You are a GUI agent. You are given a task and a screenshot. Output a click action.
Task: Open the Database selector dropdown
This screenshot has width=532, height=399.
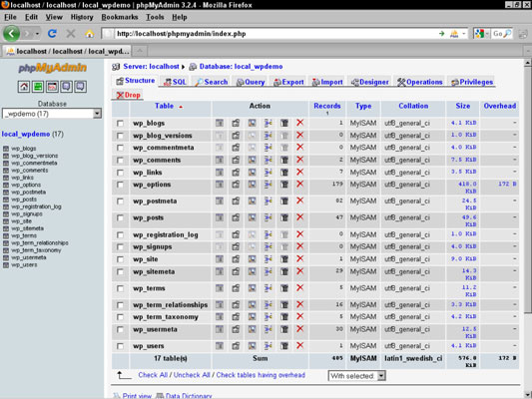click(x=52, y=114)
